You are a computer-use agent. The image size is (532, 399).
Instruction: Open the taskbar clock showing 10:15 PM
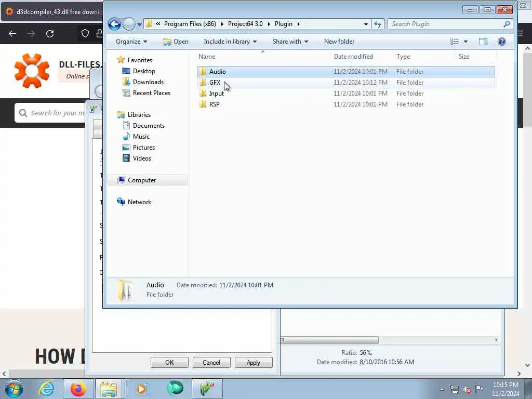[x=506, y=389]
